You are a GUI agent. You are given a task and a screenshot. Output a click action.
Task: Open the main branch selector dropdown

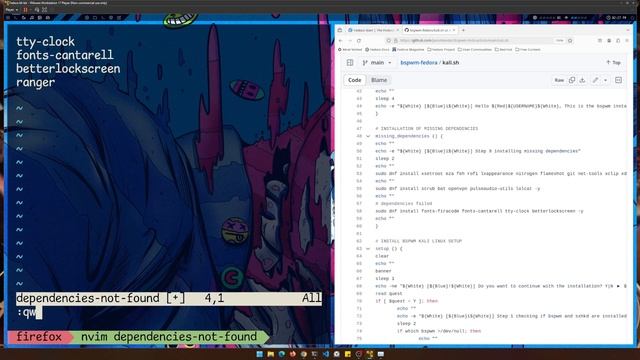[377, 62]
